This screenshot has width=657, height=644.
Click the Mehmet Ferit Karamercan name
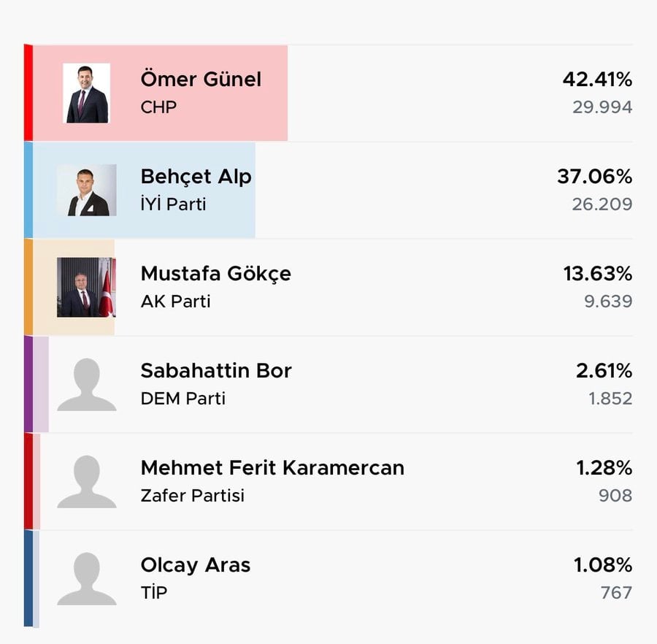272,467
